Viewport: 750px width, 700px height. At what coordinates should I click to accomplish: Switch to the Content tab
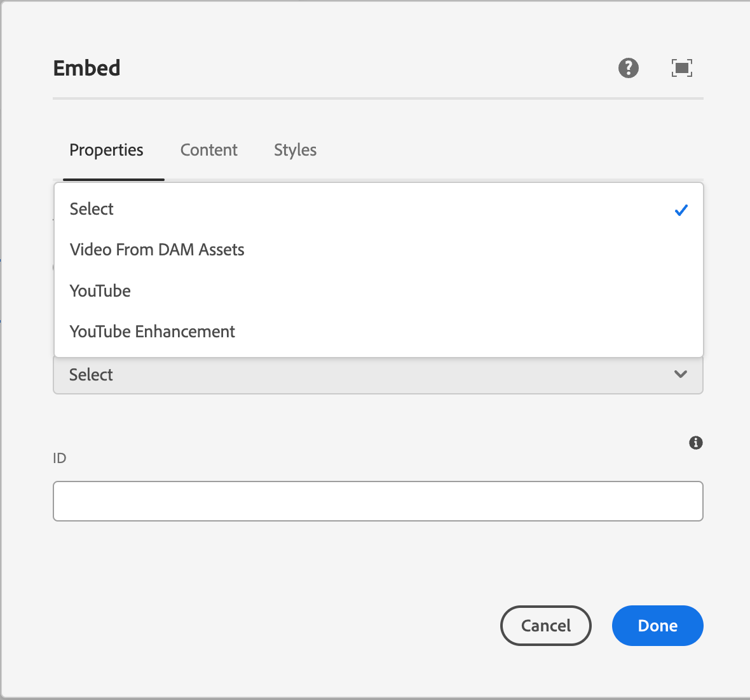tap(209, 150)
